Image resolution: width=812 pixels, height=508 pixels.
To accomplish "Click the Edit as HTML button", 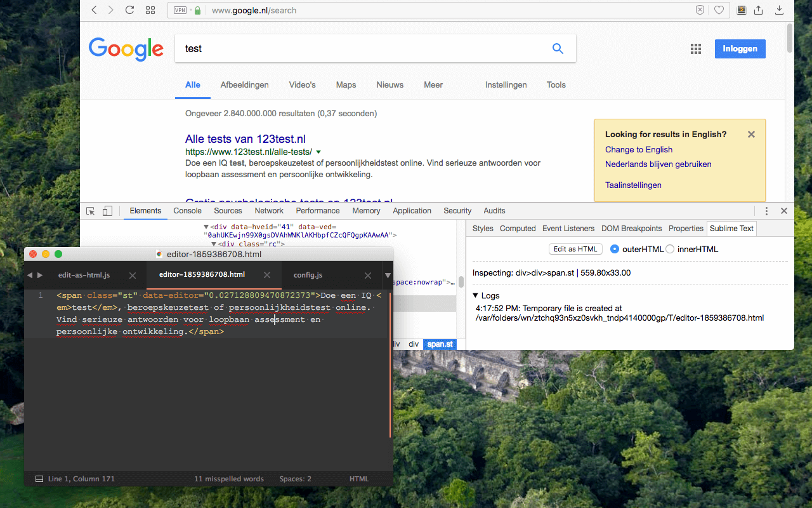I will point(575,249).
